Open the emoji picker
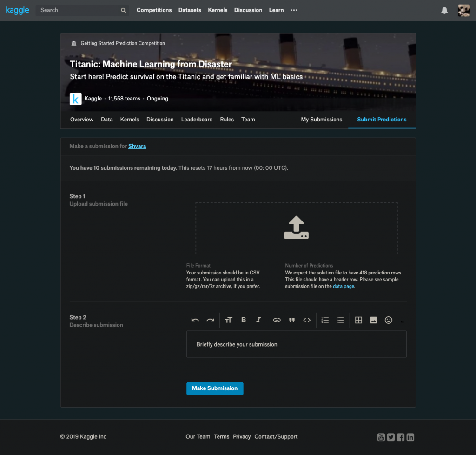The width and height of the screenshot is (476, 455). (389, 320)
